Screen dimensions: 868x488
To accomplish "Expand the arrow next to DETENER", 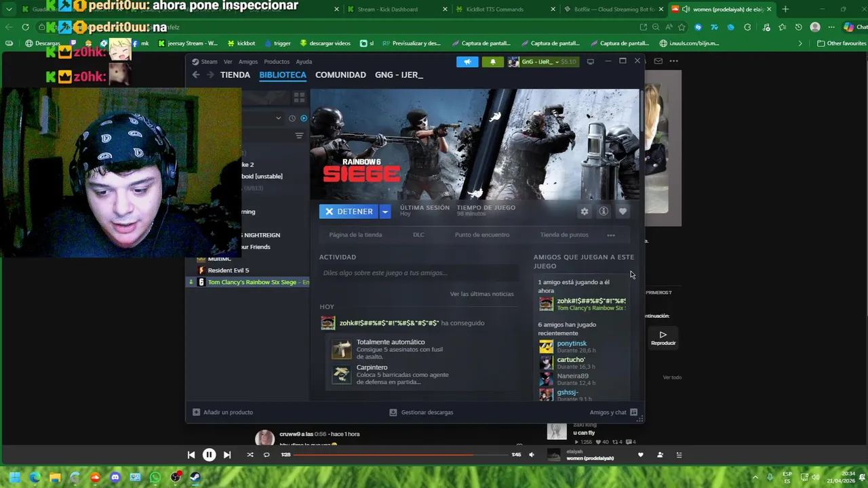I will tap(384, 211).
